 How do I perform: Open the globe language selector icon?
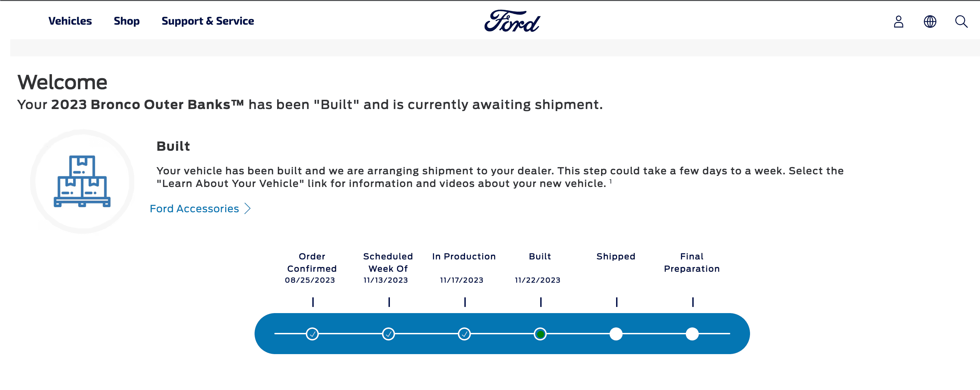930,21
